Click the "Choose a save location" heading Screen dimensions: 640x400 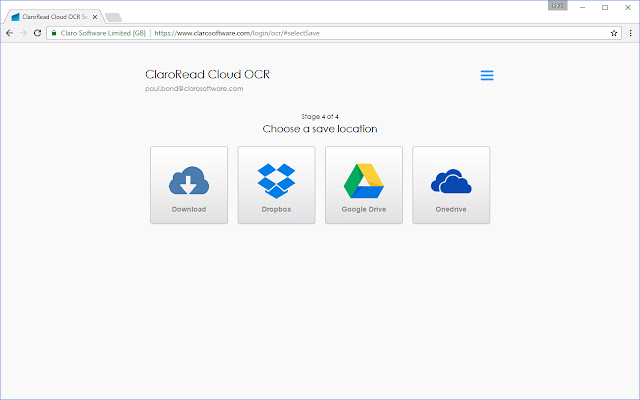coord(320,129)
